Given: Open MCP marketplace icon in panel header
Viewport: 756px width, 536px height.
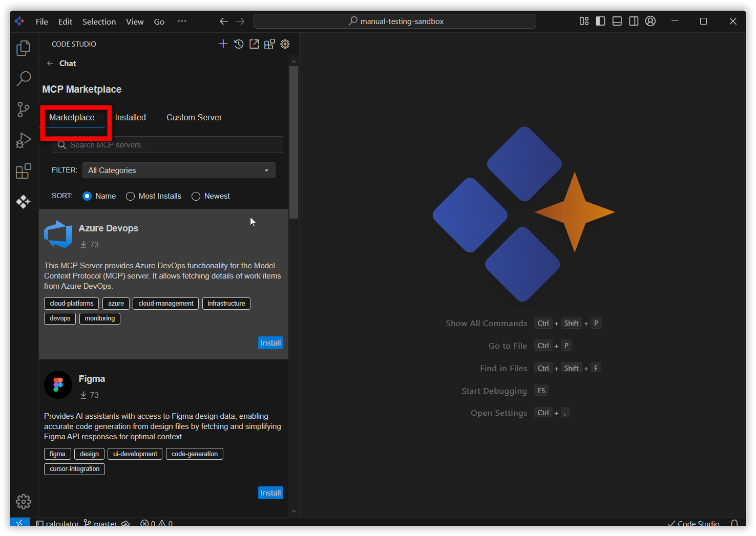Looking at the screenshot, I should (269, 44).
